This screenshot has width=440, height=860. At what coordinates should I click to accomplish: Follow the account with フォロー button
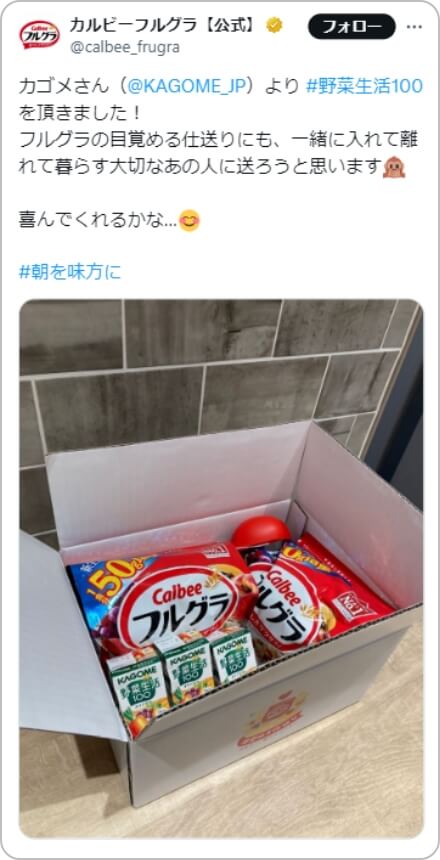(352, 26)
